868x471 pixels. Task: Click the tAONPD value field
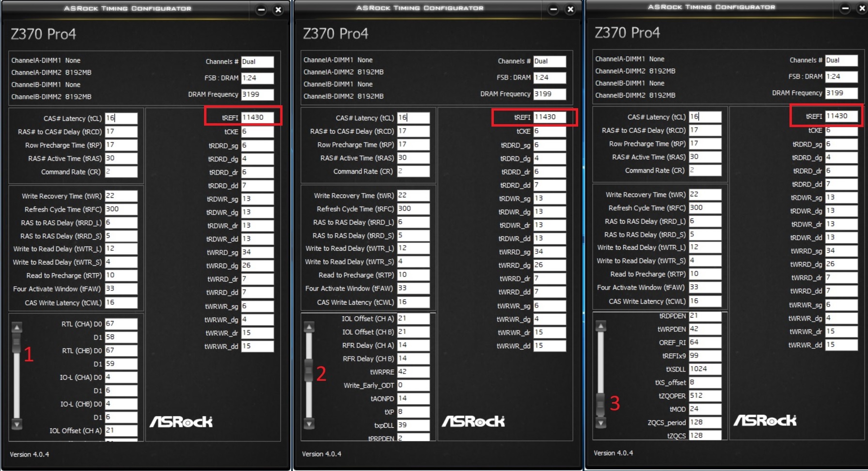[413, 398]
